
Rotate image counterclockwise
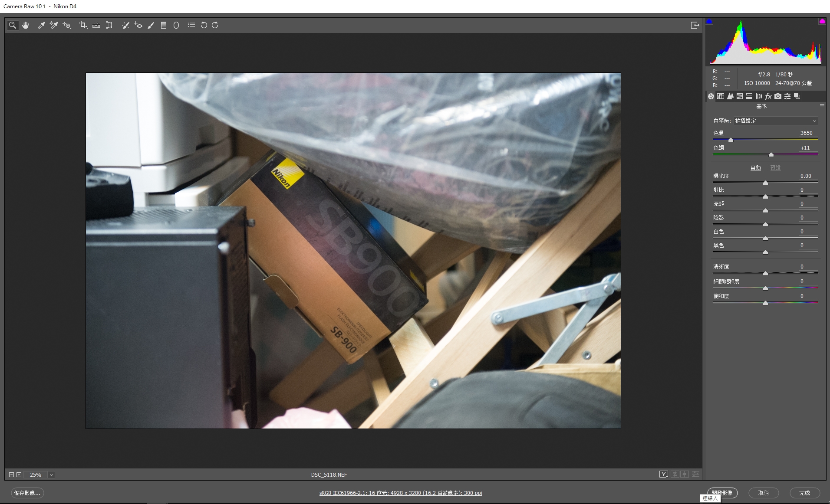(204, 25)
